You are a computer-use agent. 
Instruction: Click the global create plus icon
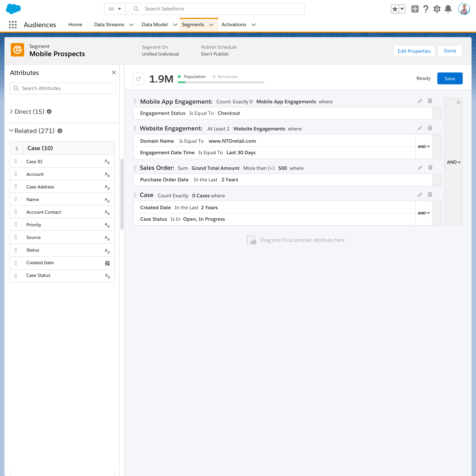[x=415, y=9]
